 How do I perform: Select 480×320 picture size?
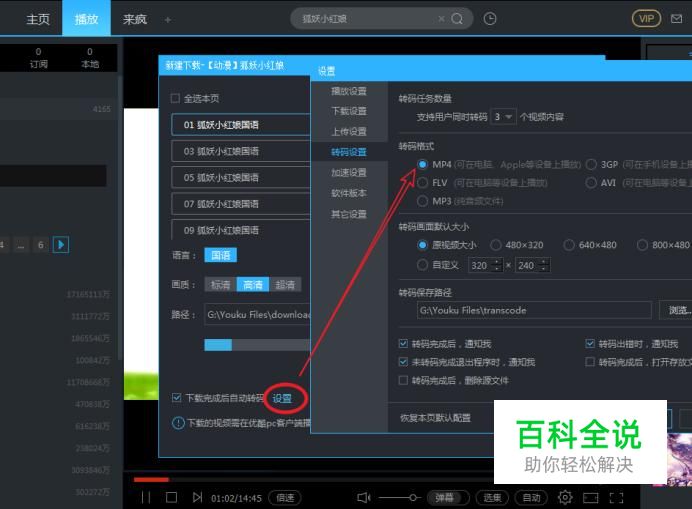[496, 245]
